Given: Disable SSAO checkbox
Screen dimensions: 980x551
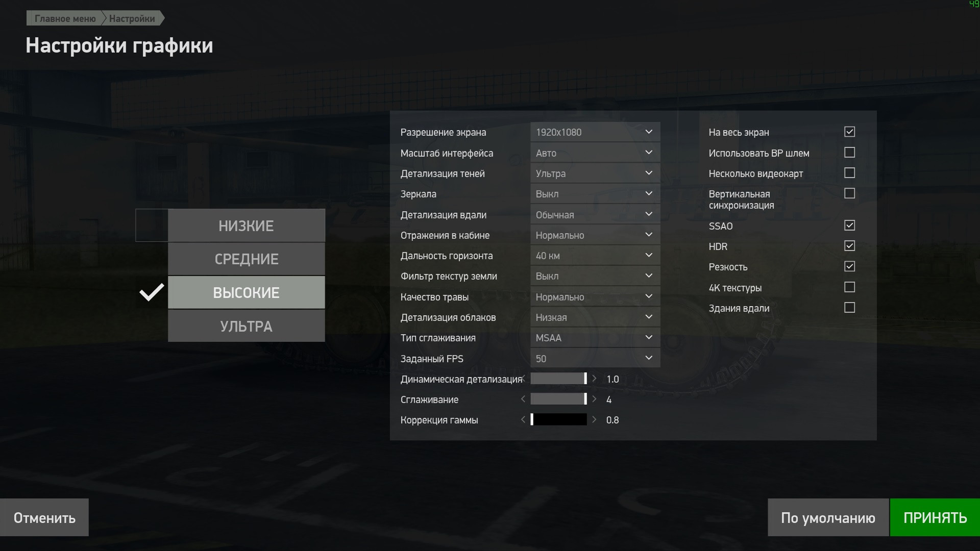Looking at the screenshot, I should tap(849, 226).
